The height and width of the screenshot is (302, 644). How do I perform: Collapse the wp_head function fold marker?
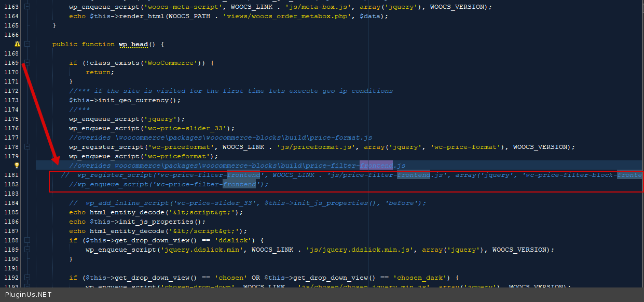(x=27, y=44)
